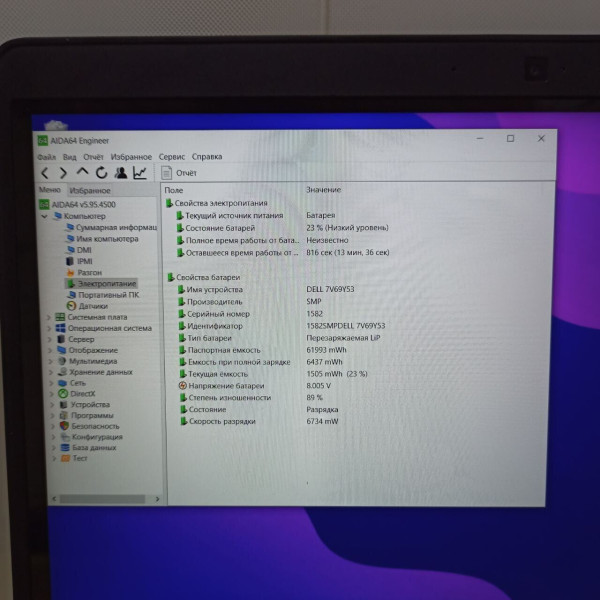This screenshot has height=600, width=600.
Task: Click the Безопасность shield icon
Action: point(64,426)
